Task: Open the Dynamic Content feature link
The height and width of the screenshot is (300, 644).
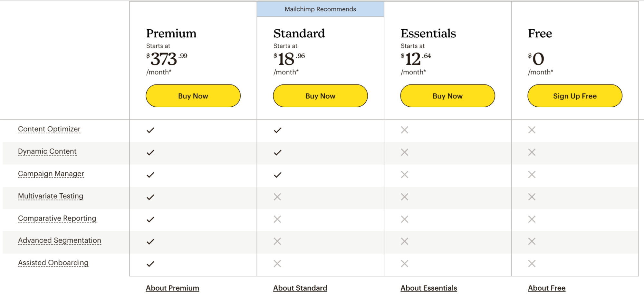Action: tap(47, 151)
